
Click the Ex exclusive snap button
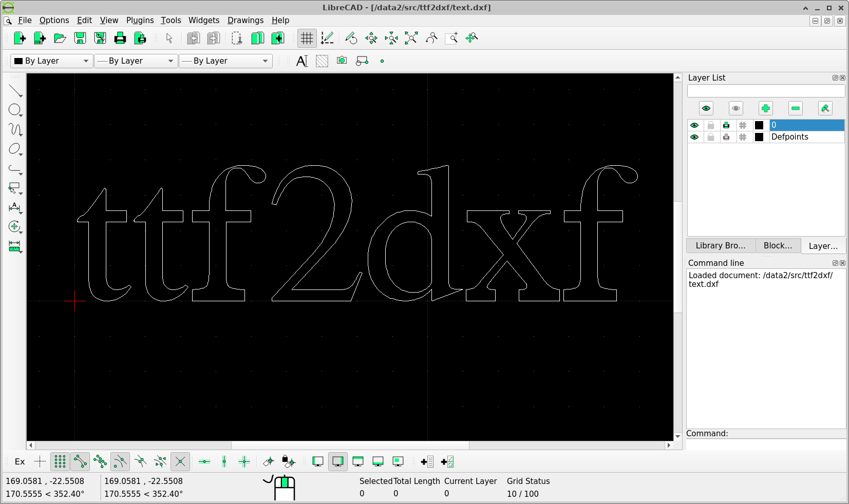20,461
